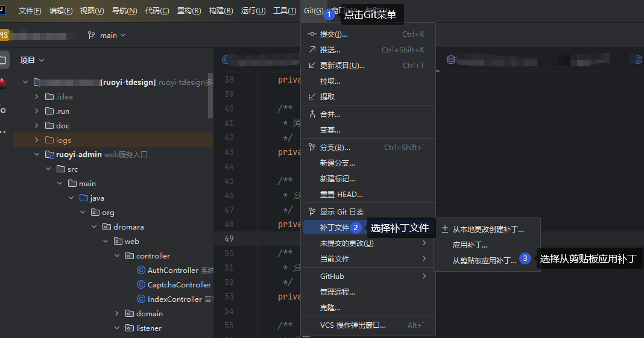Collapse the ruoyi-tdesign project root
Screen dimensions: 644x338
coord(25,82)
